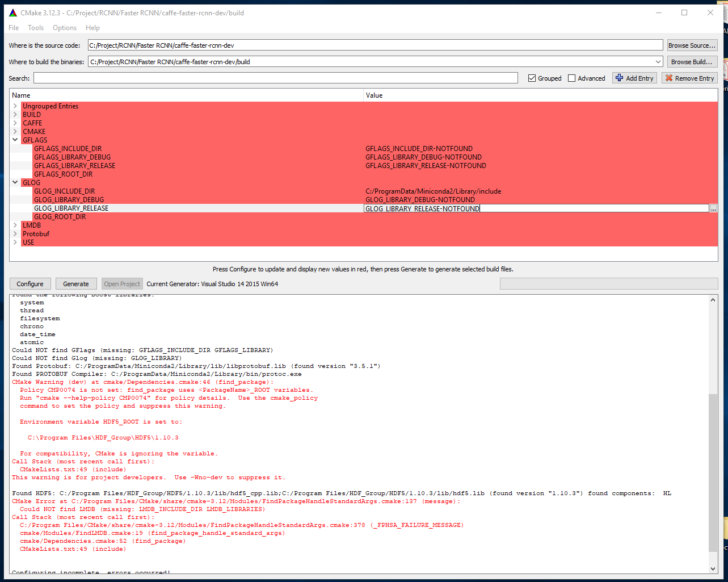Click the Browse Source button
This screenshot has width=728, height=582.
(x=692, y=45)
